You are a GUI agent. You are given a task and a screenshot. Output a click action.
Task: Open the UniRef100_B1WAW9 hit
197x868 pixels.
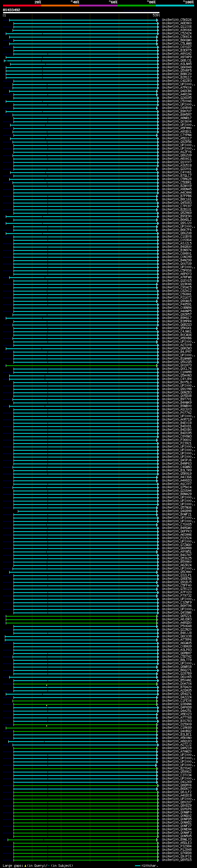pyautogui.click(x=177, y=358)
